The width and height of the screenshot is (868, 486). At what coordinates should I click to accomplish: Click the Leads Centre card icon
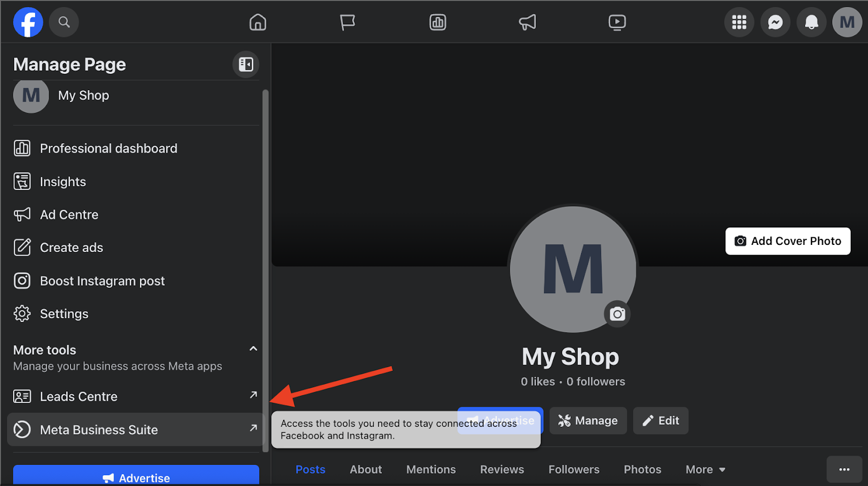click(22, 396)
